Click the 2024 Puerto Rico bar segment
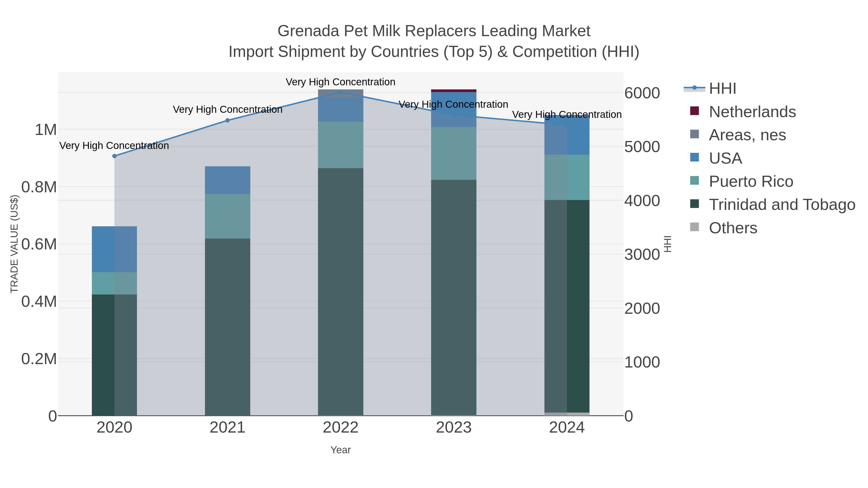Screen dimensions: 868x488 tap(567, 177)
